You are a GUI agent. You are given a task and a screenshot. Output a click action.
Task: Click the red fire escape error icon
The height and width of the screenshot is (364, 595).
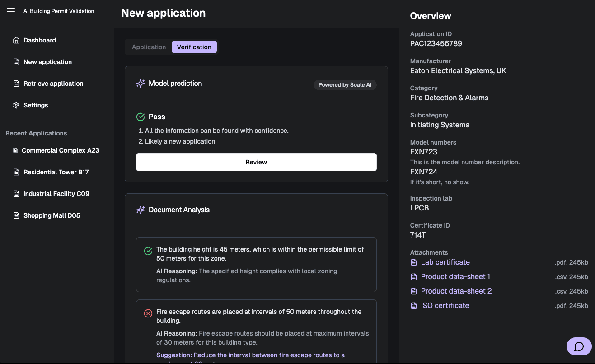(x=148, y=313)
